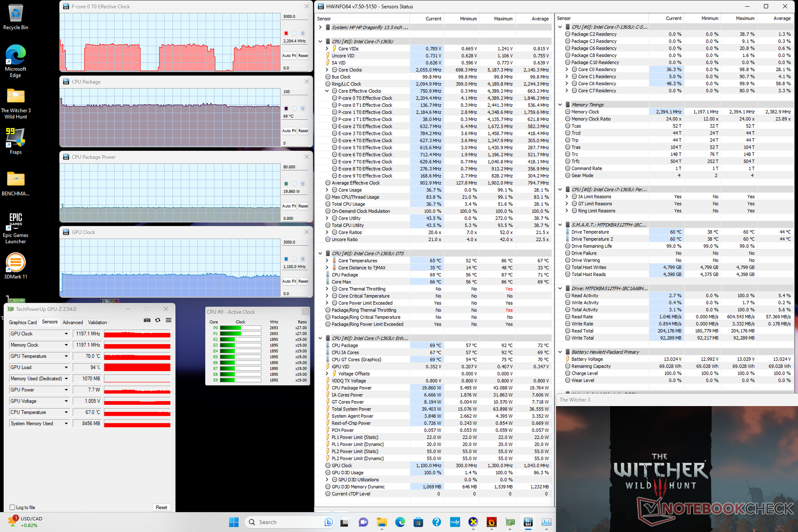Click the yellow X taskbar icon
The image size is (798, 532).
473,522
